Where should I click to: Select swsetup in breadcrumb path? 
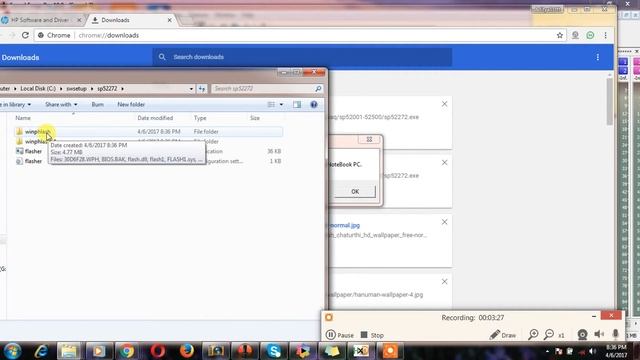tap(76, 89)
